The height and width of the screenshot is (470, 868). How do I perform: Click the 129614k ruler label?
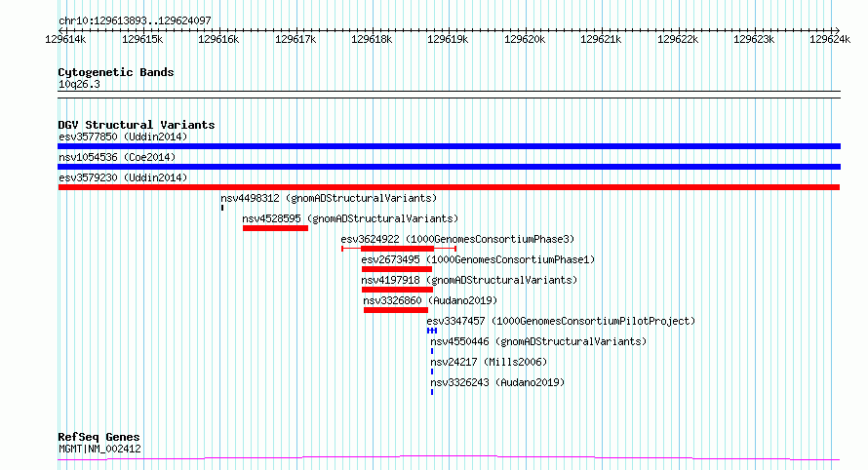(x=66, y=39)
